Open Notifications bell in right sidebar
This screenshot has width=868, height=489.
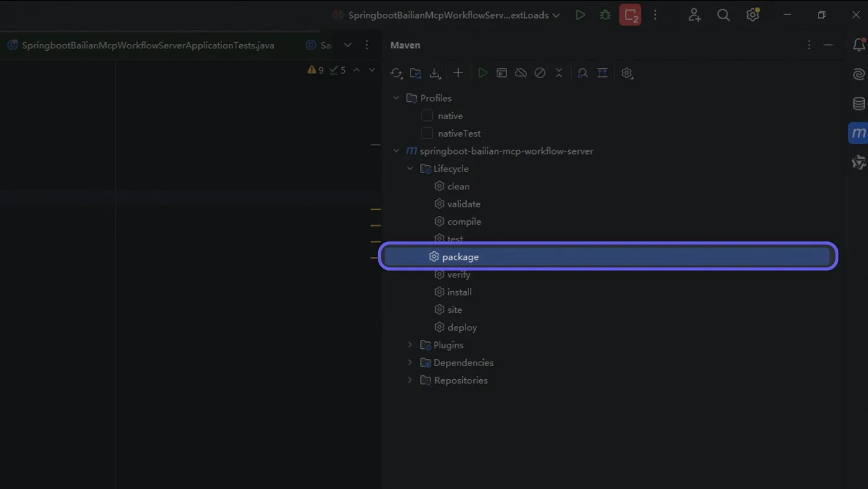pos(859,45)
